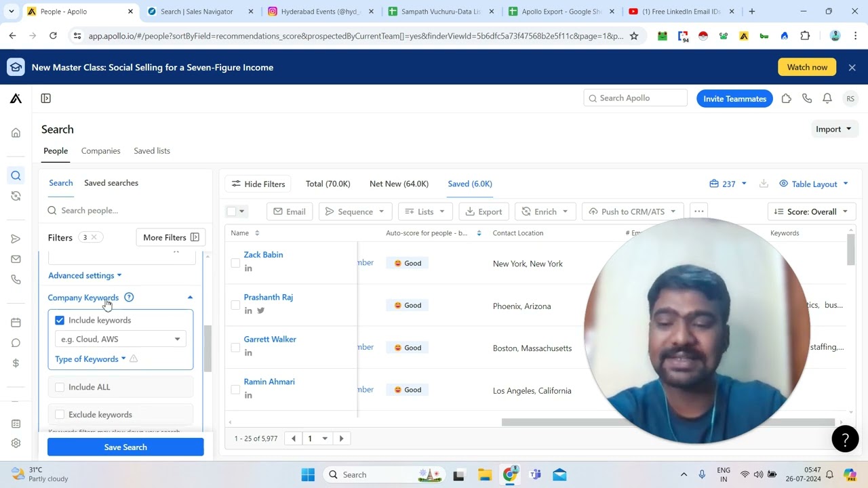This screenshot has height=488, width=868.
Task: Check Exclude keywords checkbox
Action: click(x=60, y=414)
